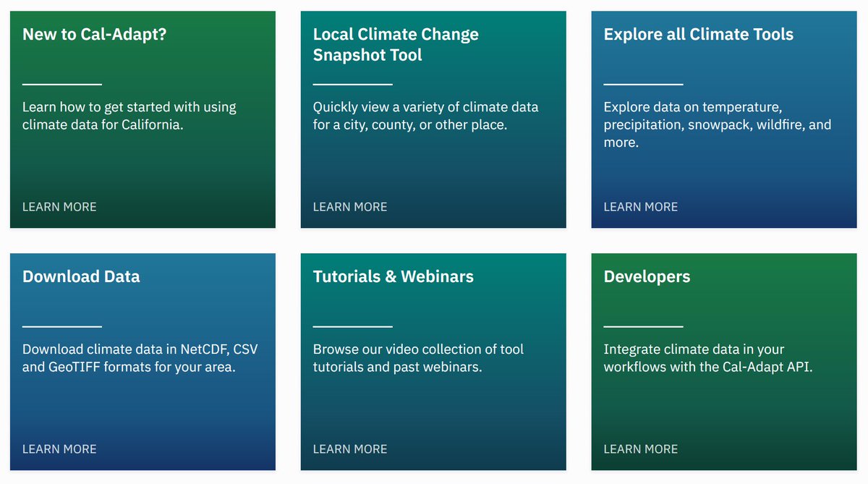Open the Developers card heading
Image resolution: width=868 pixels, height=484 pixels.
[x=647, y=276]
